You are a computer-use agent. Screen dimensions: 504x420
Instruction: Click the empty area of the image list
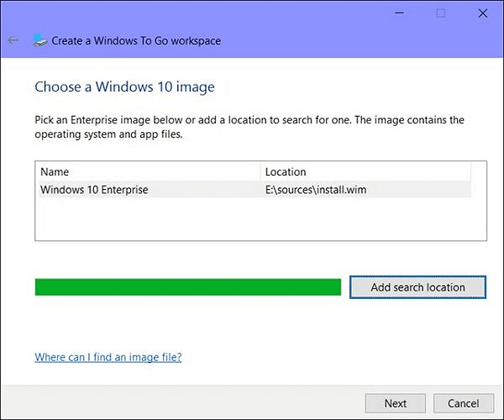point(252,220)
